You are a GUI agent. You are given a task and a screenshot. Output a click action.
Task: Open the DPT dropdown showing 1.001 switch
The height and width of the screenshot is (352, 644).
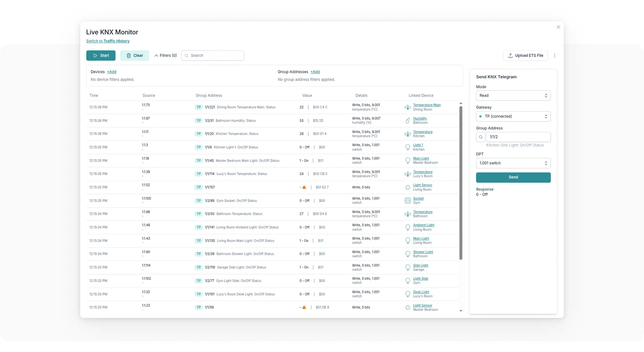pos(513,163)
